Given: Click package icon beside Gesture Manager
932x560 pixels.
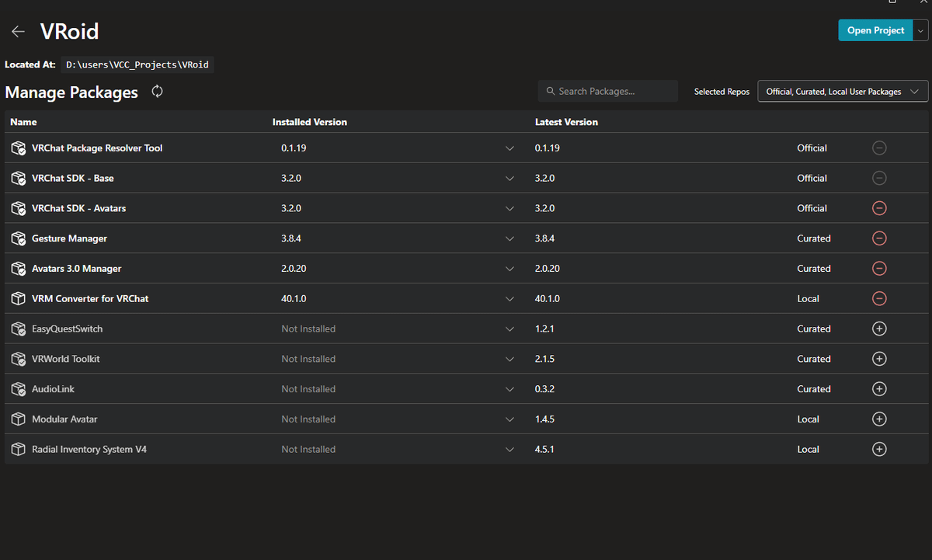Looking at the screenshot, I should (x=19, y=238).
